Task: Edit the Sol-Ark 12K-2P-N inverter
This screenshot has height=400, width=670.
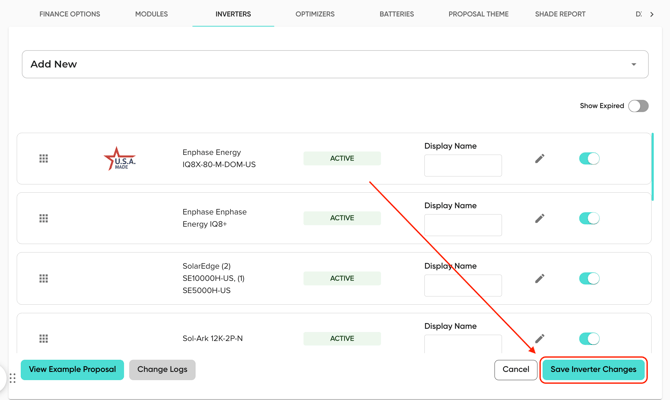Action: click(539, 339)
